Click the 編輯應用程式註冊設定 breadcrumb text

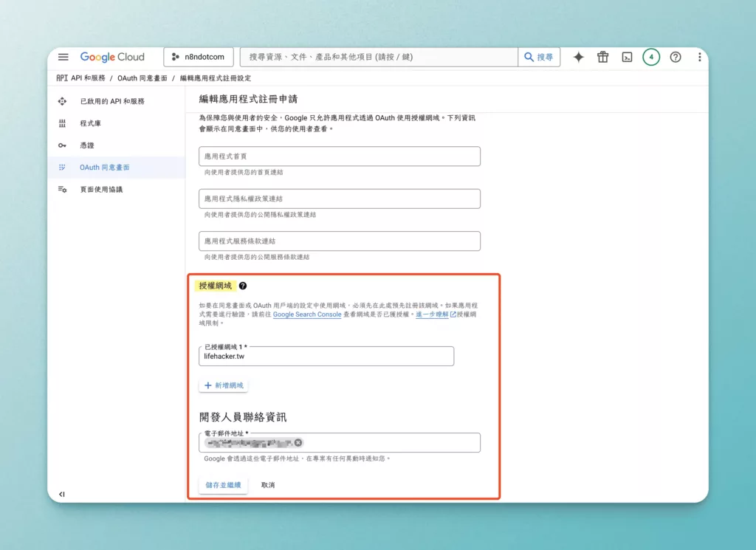216,78
